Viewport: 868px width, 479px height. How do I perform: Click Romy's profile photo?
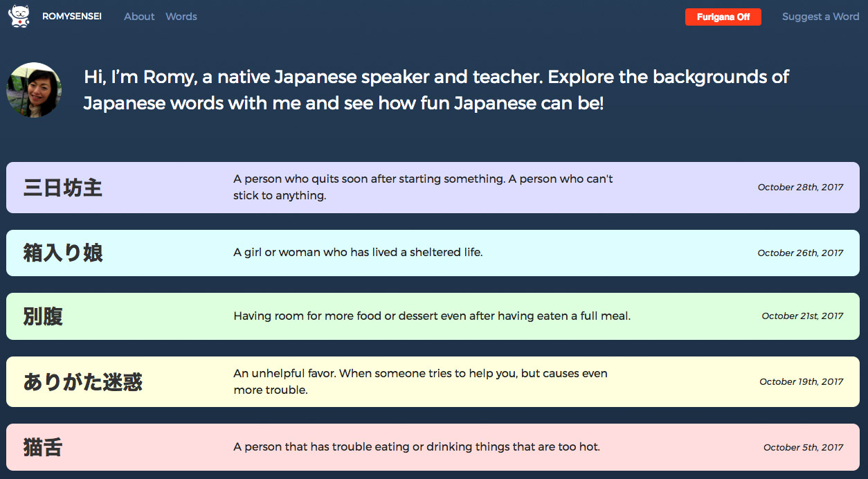(x=34, y=90)
